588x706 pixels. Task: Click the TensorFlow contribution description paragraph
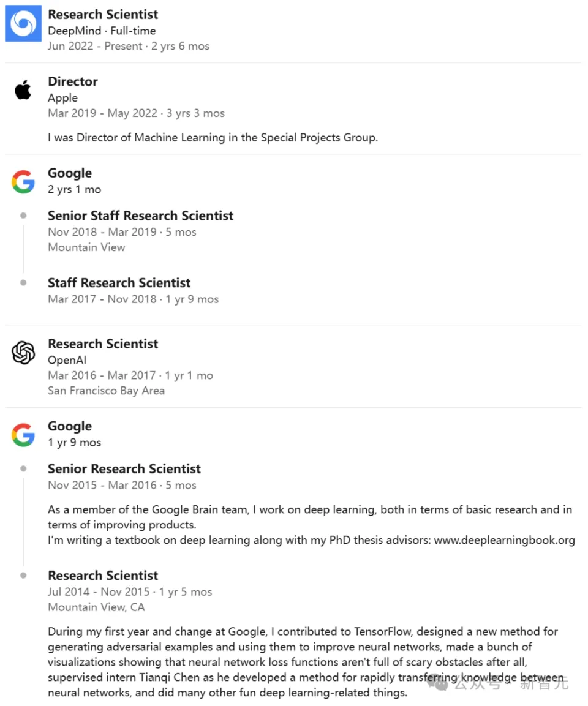[x=306, y=662]
